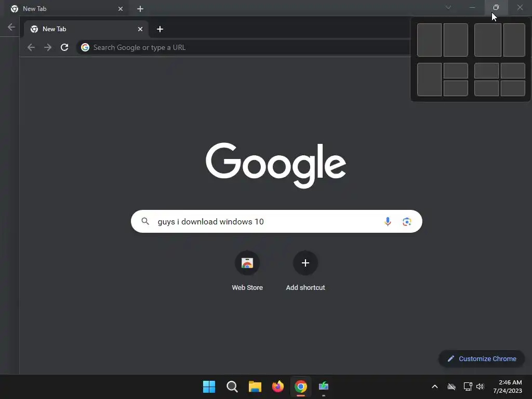The image size is (532, 399).
Task: Snap to top-right zone of three-zone layout
Action: tap(456, 71)
